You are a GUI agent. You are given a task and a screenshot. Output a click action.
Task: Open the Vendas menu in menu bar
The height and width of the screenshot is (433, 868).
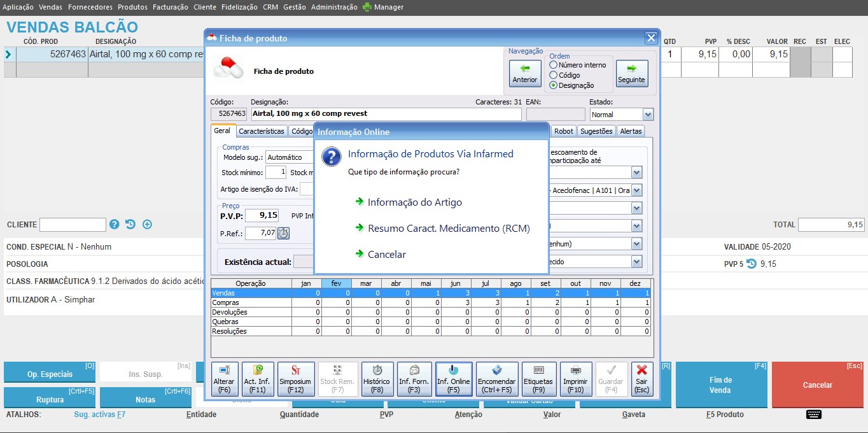pos(50,7)
